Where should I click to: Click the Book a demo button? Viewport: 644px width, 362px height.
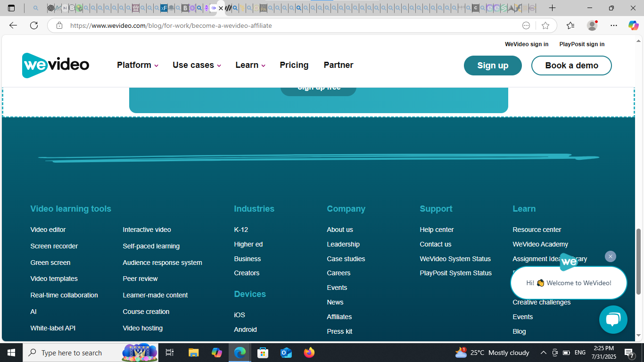click(571, 66)
